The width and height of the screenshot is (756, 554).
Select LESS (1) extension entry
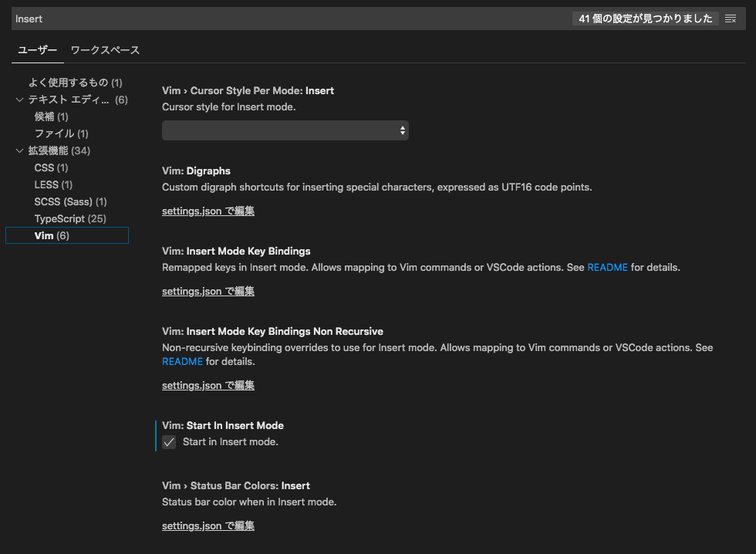click(x=53, y=184)
